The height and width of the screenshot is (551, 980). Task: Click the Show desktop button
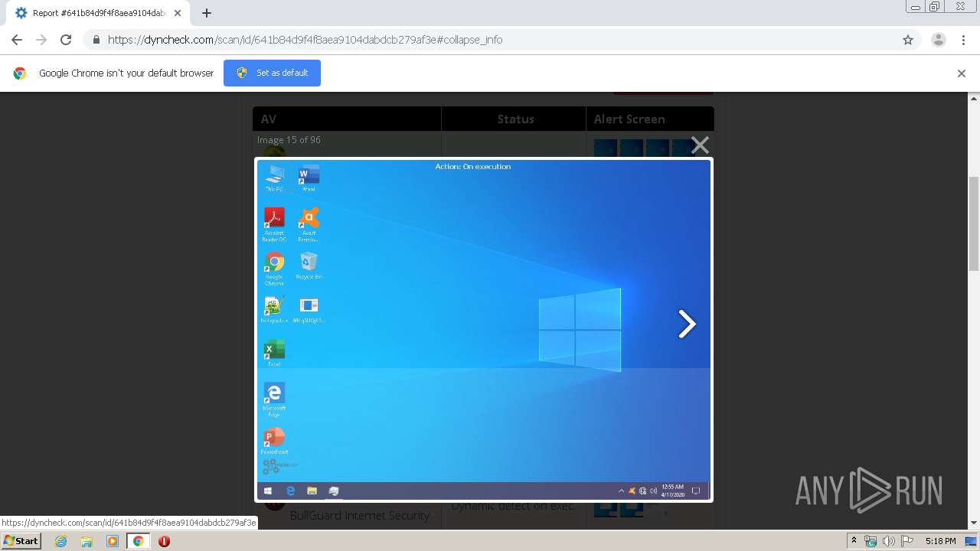point(972,541)
